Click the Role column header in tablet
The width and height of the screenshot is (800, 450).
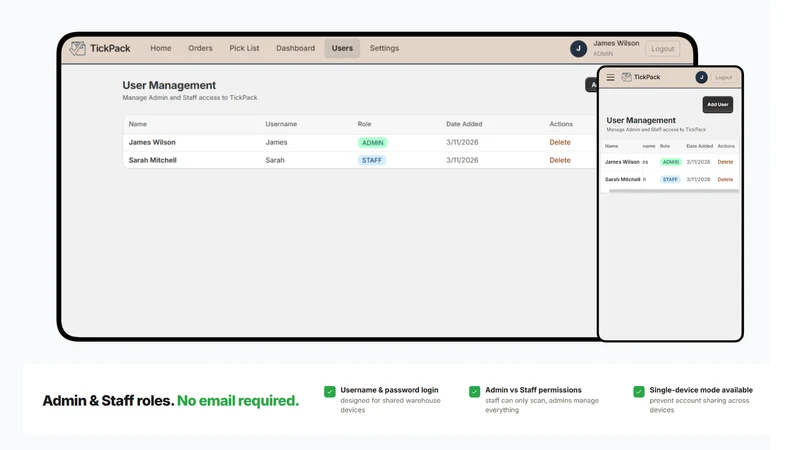point(364,124)
